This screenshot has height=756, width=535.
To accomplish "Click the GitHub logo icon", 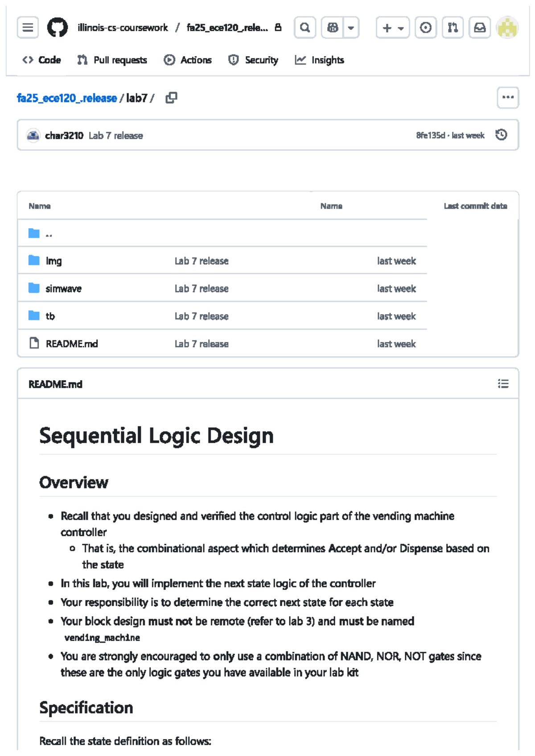I will point(58,28).
